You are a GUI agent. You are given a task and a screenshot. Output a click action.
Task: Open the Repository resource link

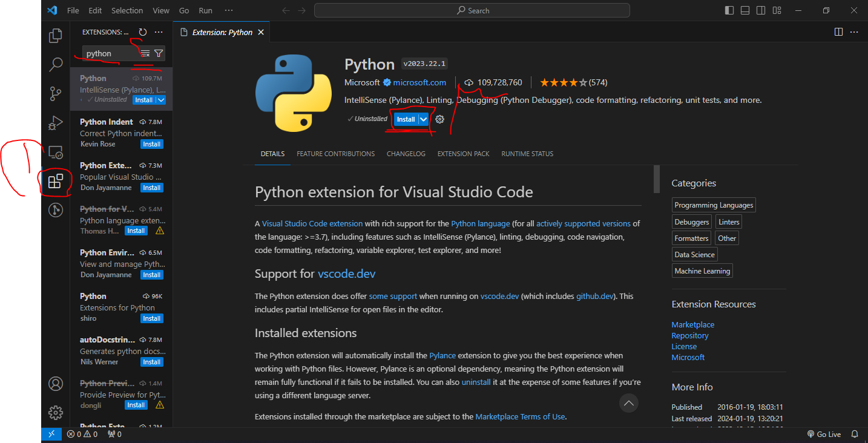[689, 335]
